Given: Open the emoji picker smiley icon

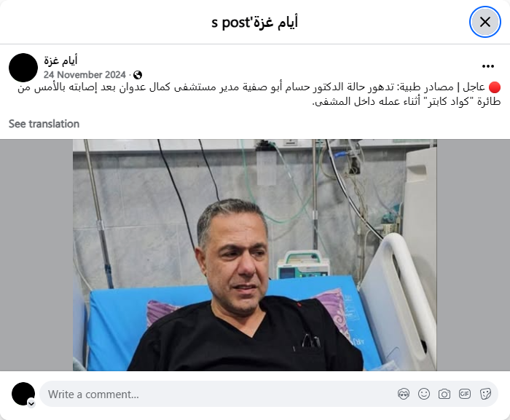Looking at the screenshot, I should pyautogui.click(x=424, y=395).
